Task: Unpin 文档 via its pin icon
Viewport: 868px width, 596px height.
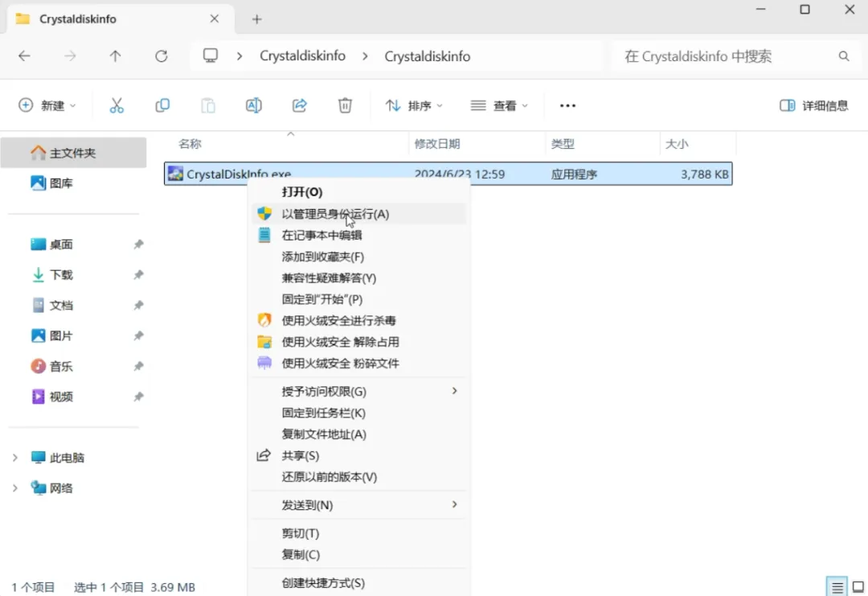Action: (x=138, y=305)
